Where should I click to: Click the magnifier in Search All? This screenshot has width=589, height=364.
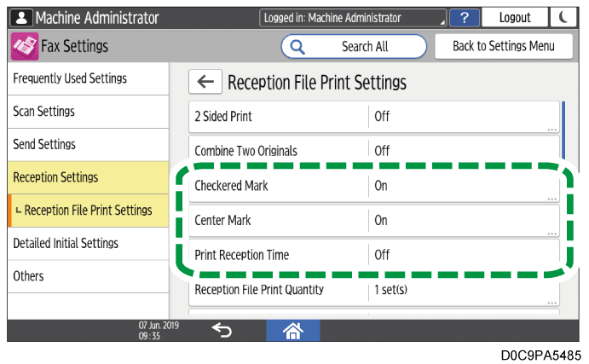(299, 46)
